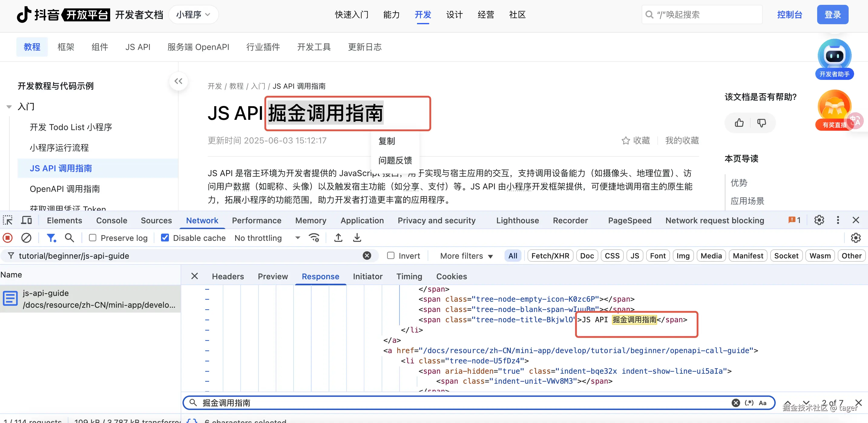Check the Invert filter checkbox
The height and width of the screenshot is (423, 868).
pos(390,256)
